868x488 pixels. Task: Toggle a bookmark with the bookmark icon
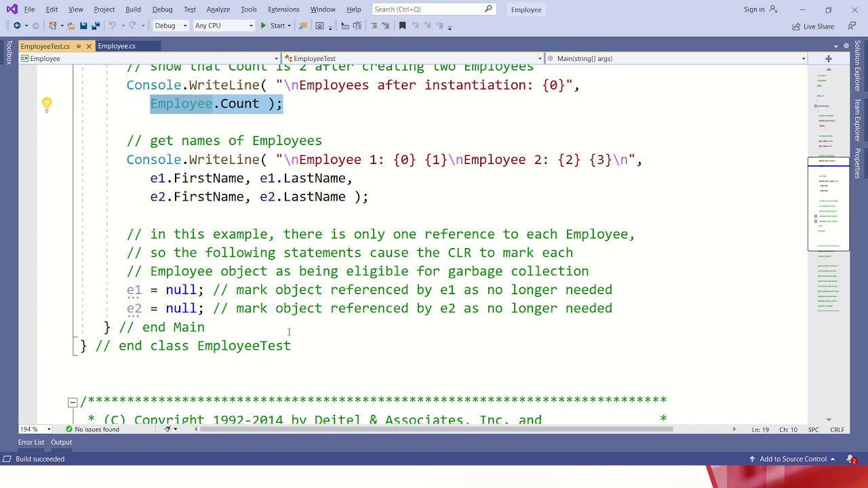402,26
